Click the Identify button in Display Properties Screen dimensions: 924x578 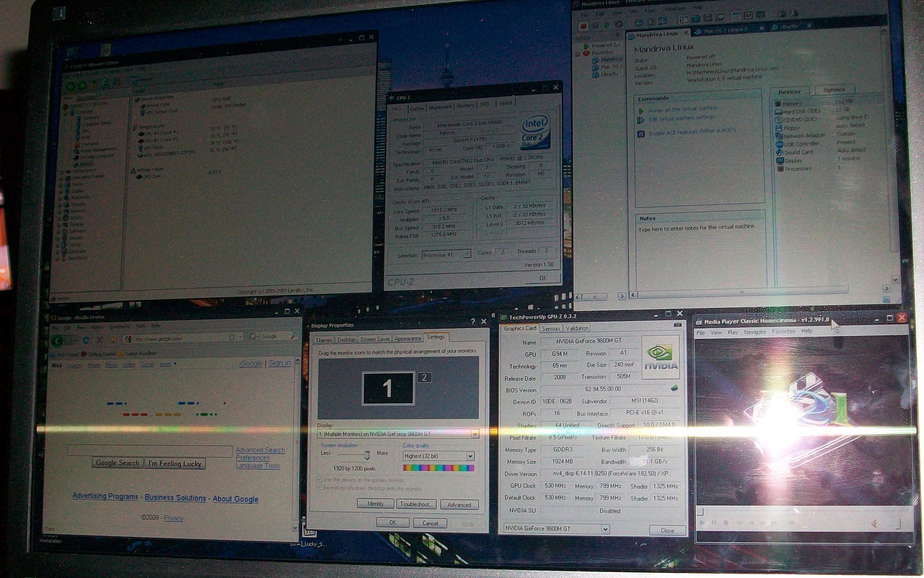375,504
